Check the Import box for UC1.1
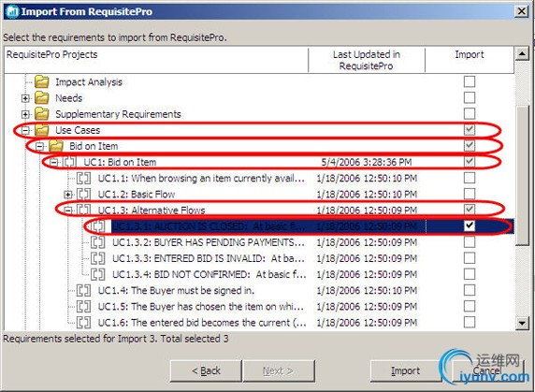 (x=470, y=178)
